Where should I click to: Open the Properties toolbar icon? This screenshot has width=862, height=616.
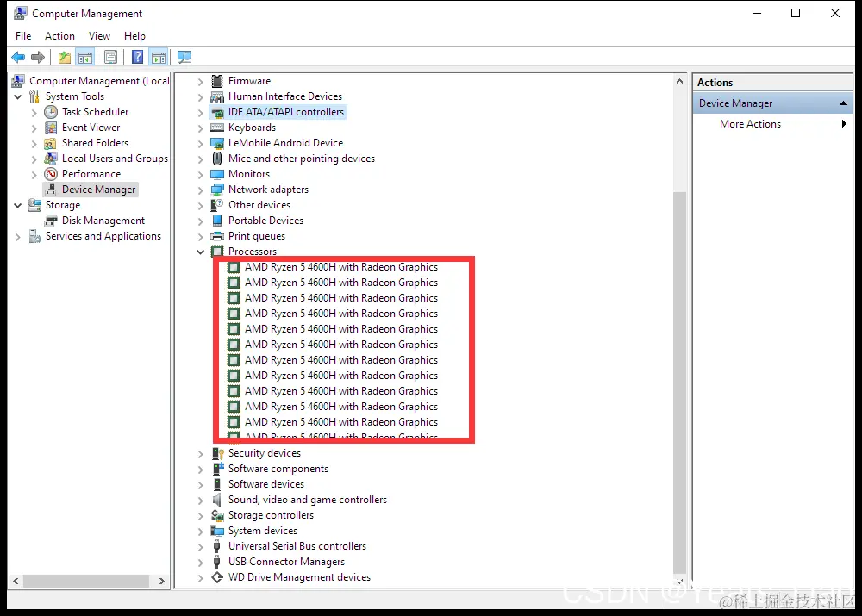click(110, 57)
